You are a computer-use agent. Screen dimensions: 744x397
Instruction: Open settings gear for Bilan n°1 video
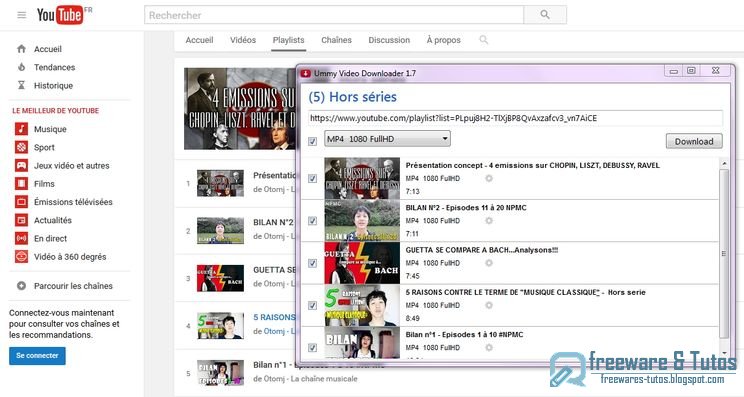coord(489,347)
